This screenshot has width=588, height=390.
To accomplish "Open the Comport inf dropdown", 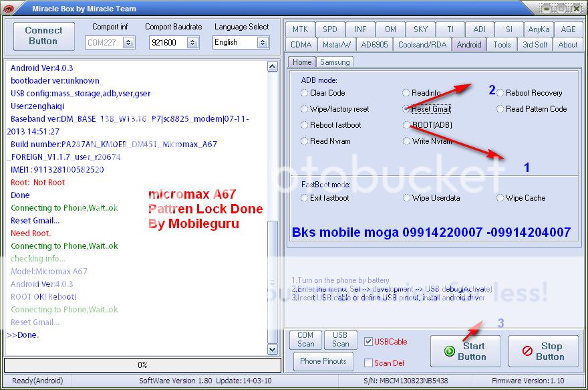I will click(x=128, y=43).
